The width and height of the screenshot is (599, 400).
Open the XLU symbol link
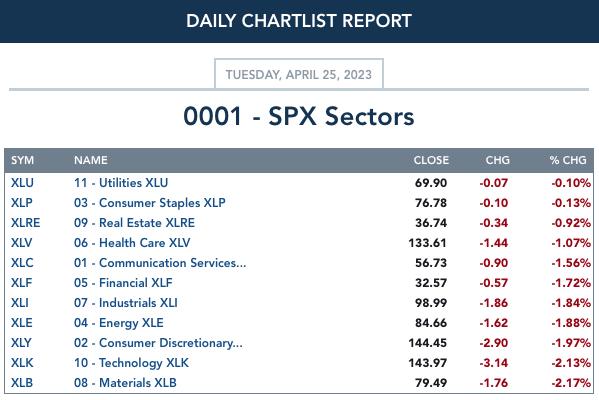22,183
